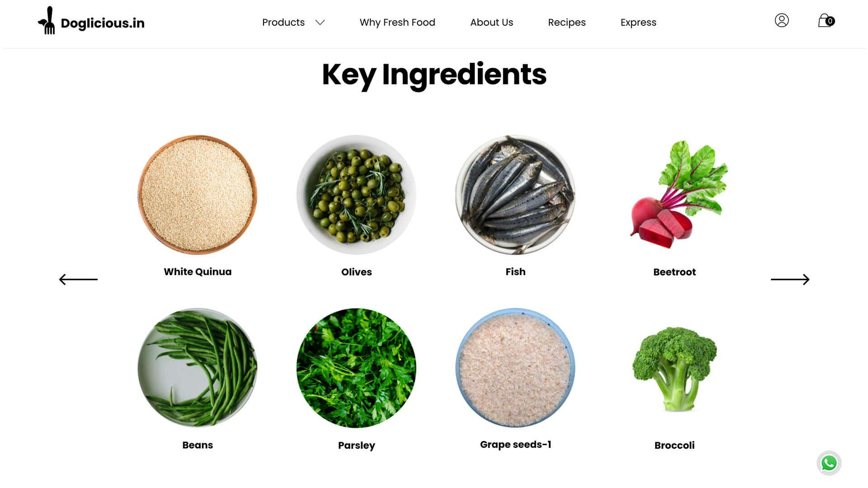Open the About Us link

point(491,23)
